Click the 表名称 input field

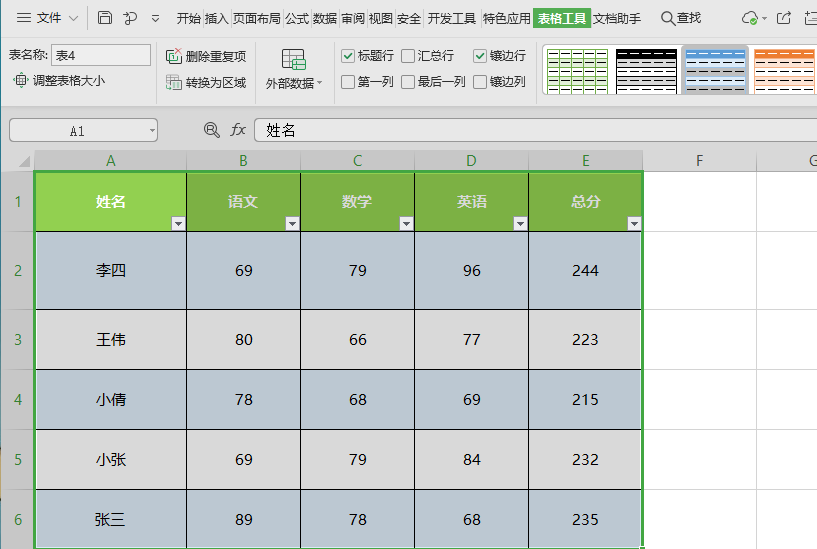100,56
